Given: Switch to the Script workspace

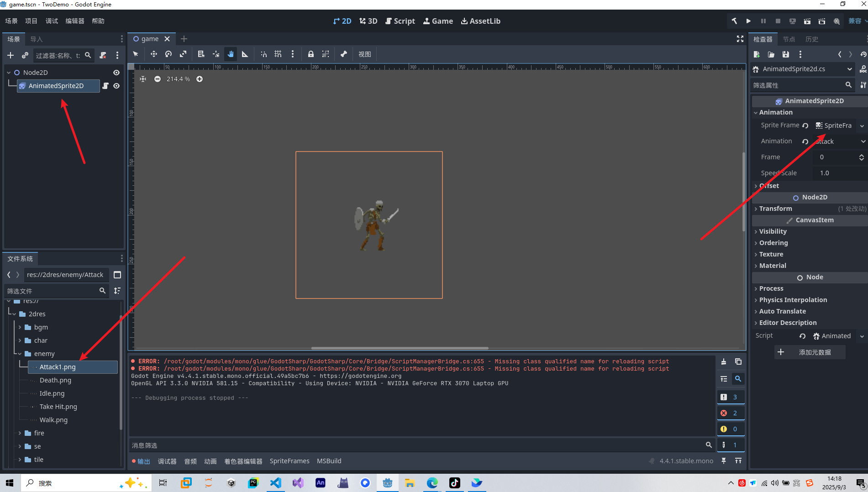Looking at the screenshot, I should pyautogui.click(x=400, y=21).
